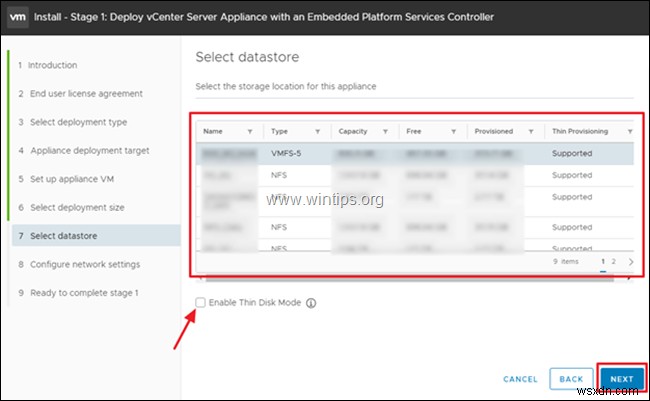Select the VMFS-5 datastore row
Screen dimensions: 650x401
click(x=415, y=153)
